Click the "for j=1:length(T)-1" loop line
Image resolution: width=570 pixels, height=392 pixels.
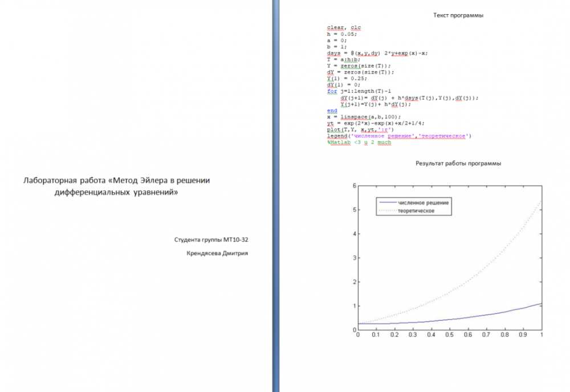pyautogui.click(x=359, y=91)
